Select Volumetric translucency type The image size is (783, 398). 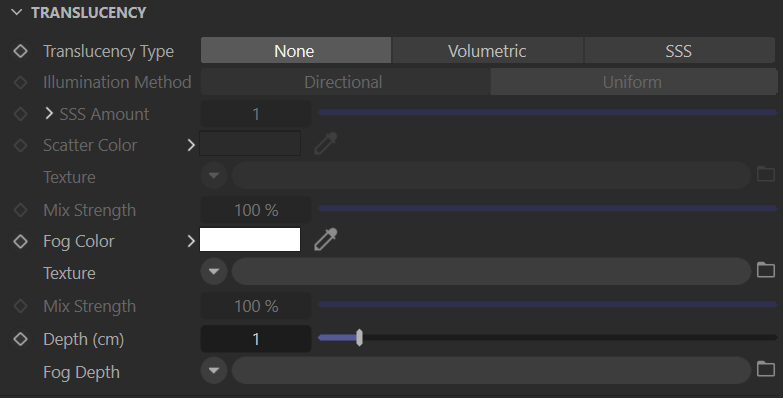(487, 50)
